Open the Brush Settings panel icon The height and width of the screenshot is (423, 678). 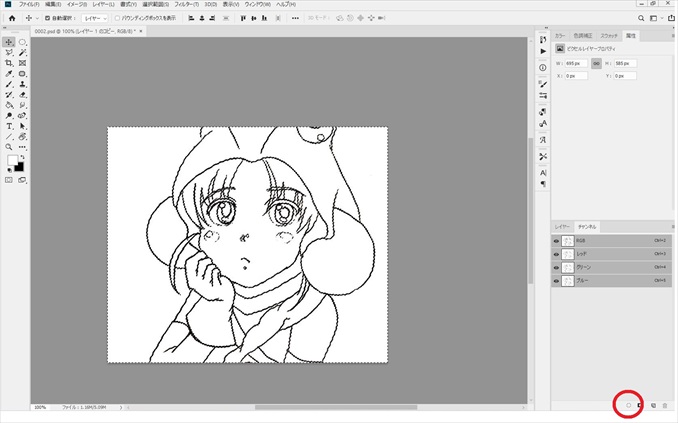[x=543, y=84]
